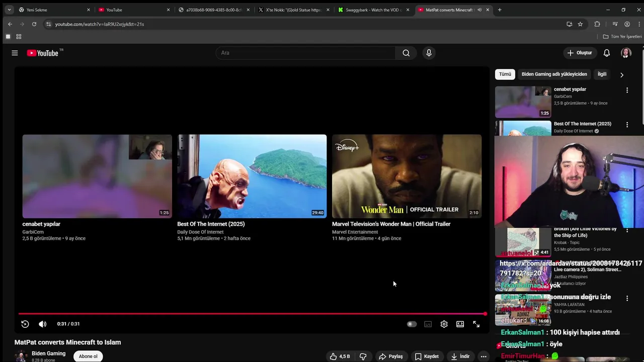Viewport: 644px width, 362px height.
Task: Download the video with İndir
Action: tap(460, 356)
